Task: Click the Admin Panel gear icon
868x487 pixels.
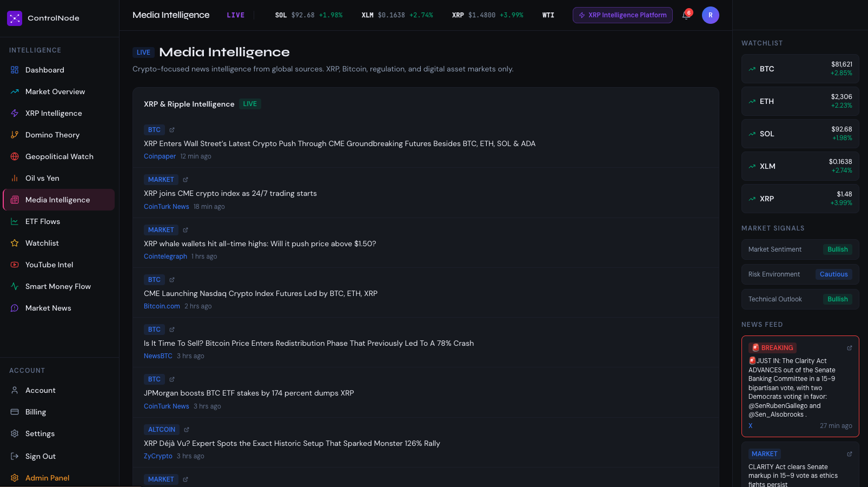Action: coord(15,478)
